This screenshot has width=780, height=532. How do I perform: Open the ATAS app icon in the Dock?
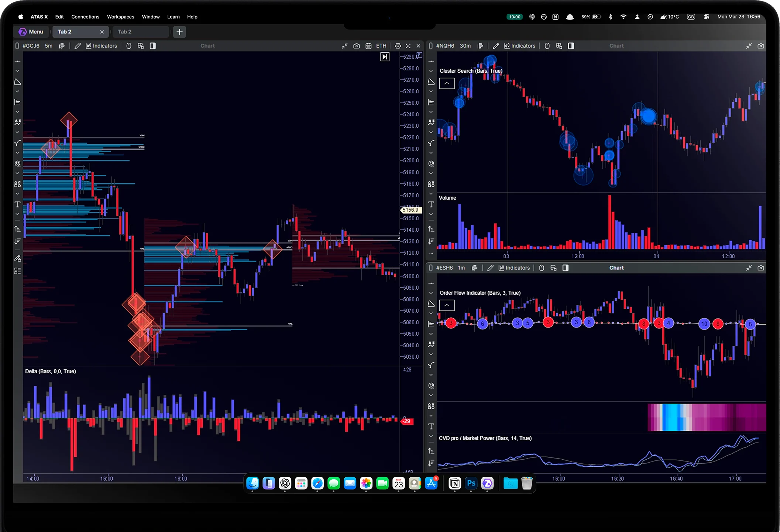(x=487, y=483)
